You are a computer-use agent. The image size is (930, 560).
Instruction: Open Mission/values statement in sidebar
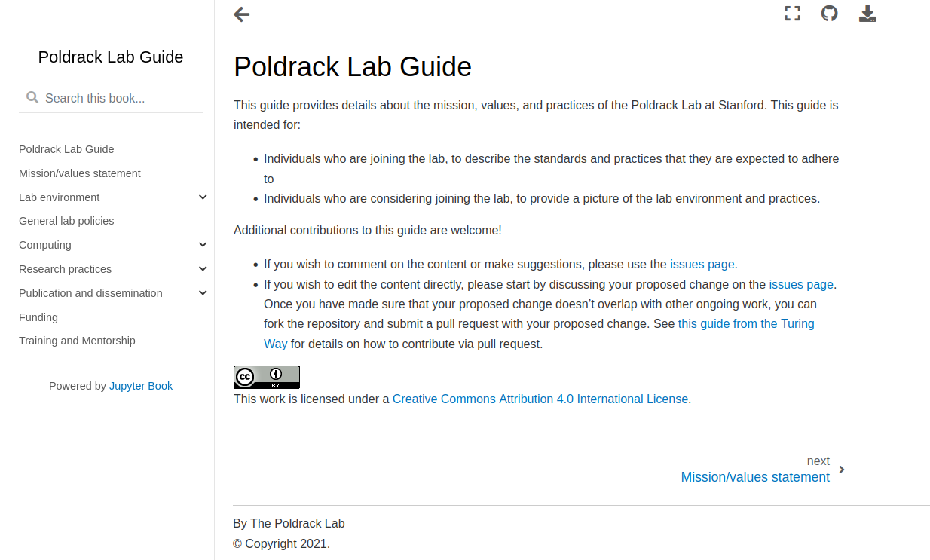pyautogui.click(x=80, y=173)
